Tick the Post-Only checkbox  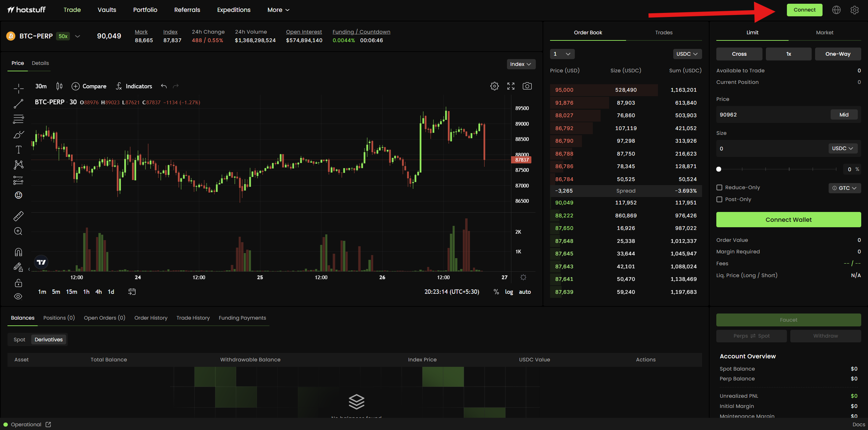point(719,199)
